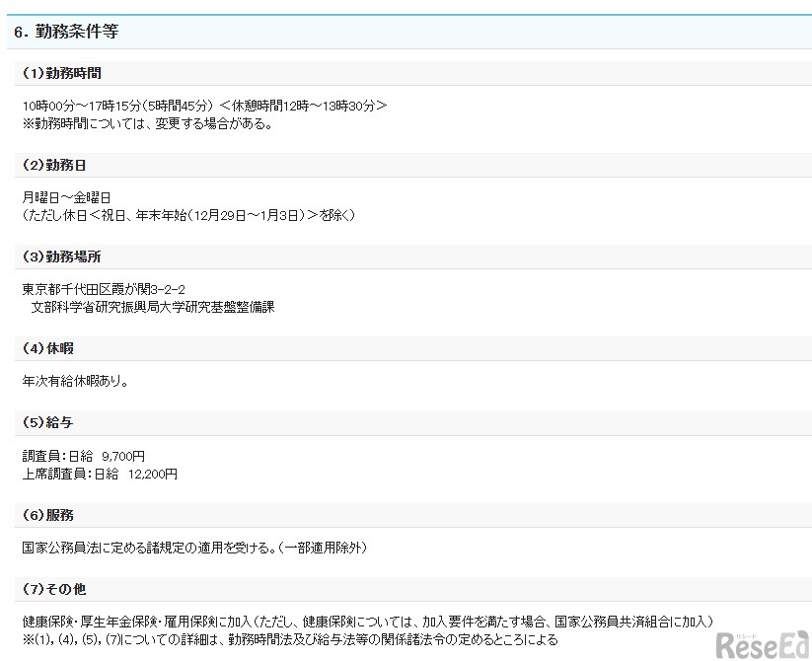Select the (7)その他 heading
Screen dimensions: 812x661
pos(54,589)
